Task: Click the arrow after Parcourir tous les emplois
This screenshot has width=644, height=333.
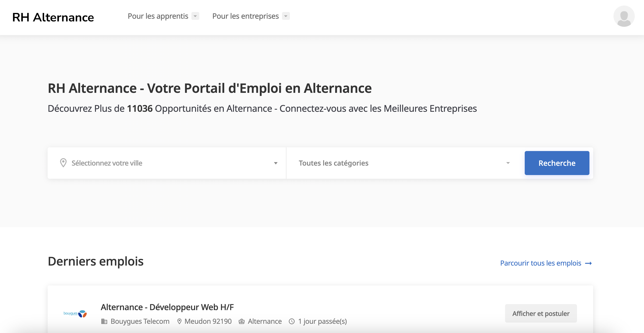Action: tap(589, 263)
